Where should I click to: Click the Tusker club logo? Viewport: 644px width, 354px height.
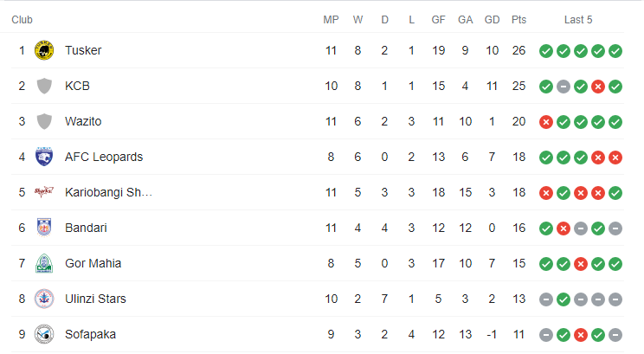[x=44, y=50]
